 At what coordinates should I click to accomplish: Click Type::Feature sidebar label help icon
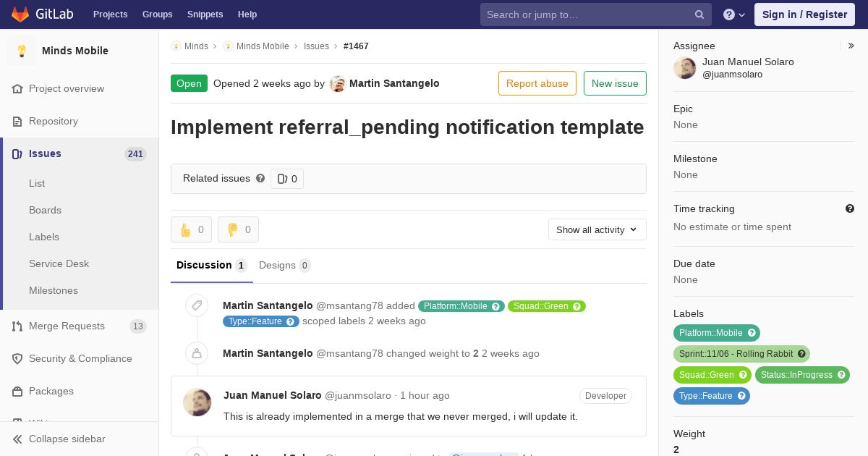click(x=741, y=396)
